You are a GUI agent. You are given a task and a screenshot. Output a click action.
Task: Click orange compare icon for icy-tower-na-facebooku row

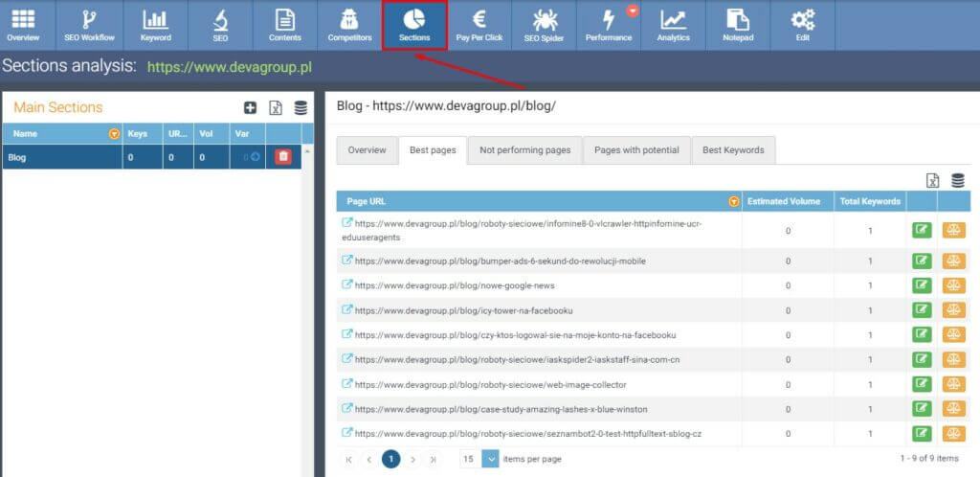pos(953,310)
